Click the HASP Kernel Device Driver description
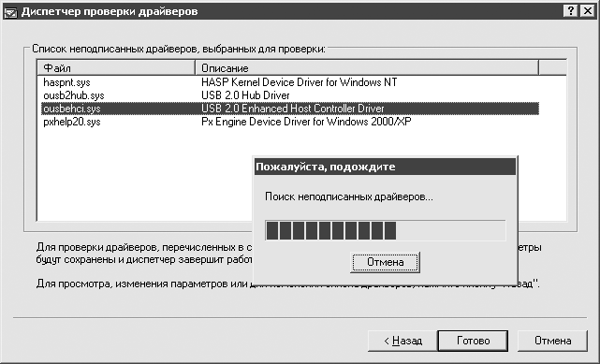Screen dimensions: 600x364 click(300, 82)
